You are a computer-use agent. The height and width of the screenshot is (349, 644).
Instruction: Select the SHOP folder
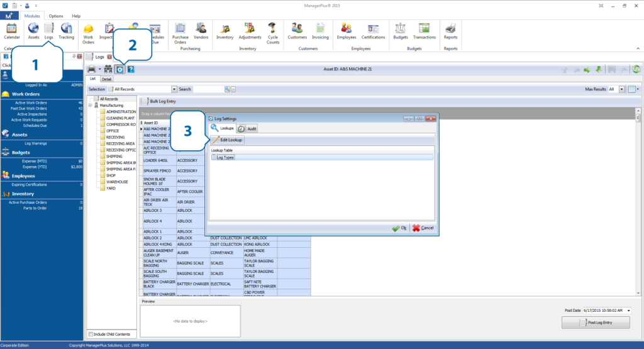[x=111, y=175]
